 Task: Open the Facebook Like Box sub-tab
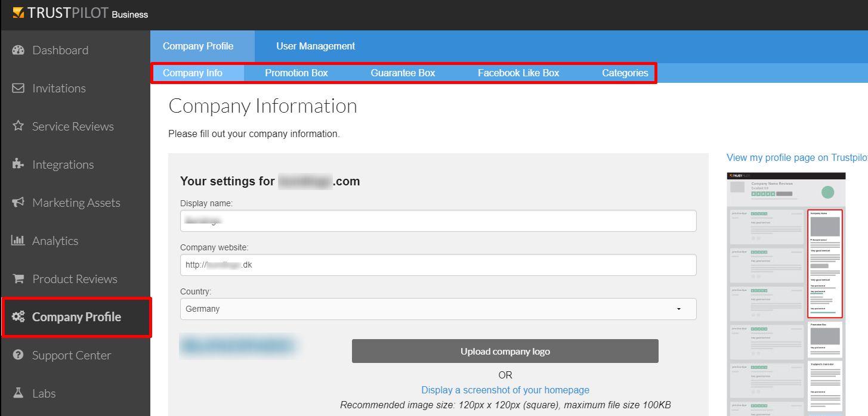(x=518, y=73)
